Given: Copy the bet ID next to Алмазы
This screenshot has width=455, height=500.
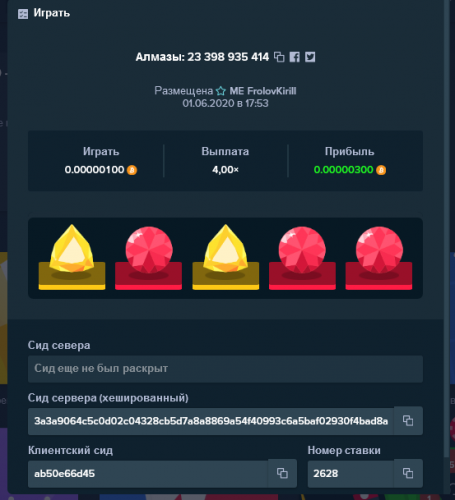Looking at the screenshot, I should click(x=279, y=57).
